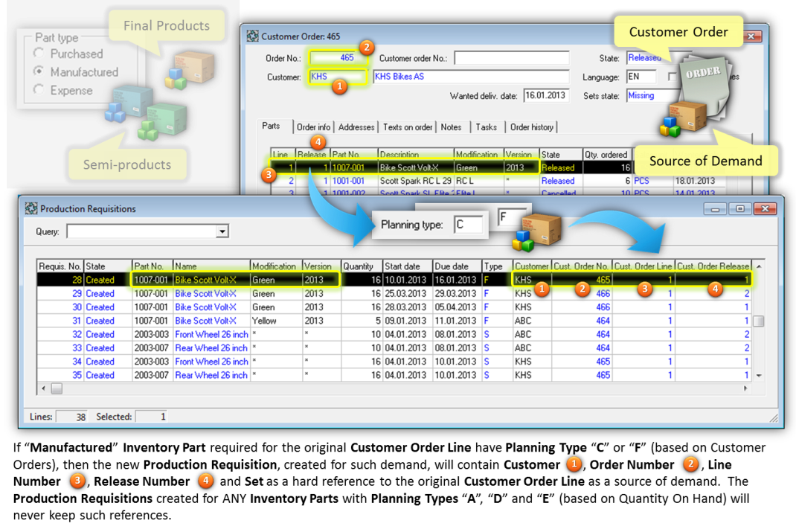Image resolution: width=796 pixels, height=532 pixels.
Task: Select requisition row number 29
Action: pyautogui.click(x=394, y=293)
